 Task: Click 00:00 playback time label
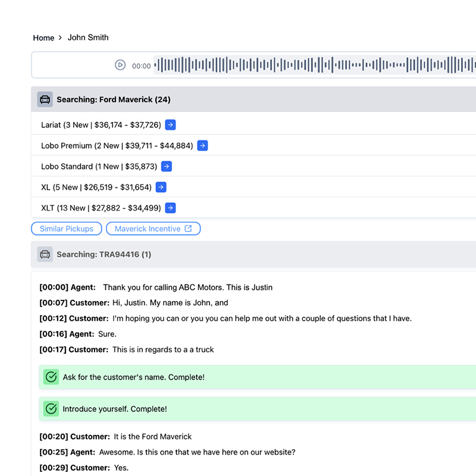tap(141, 66)
